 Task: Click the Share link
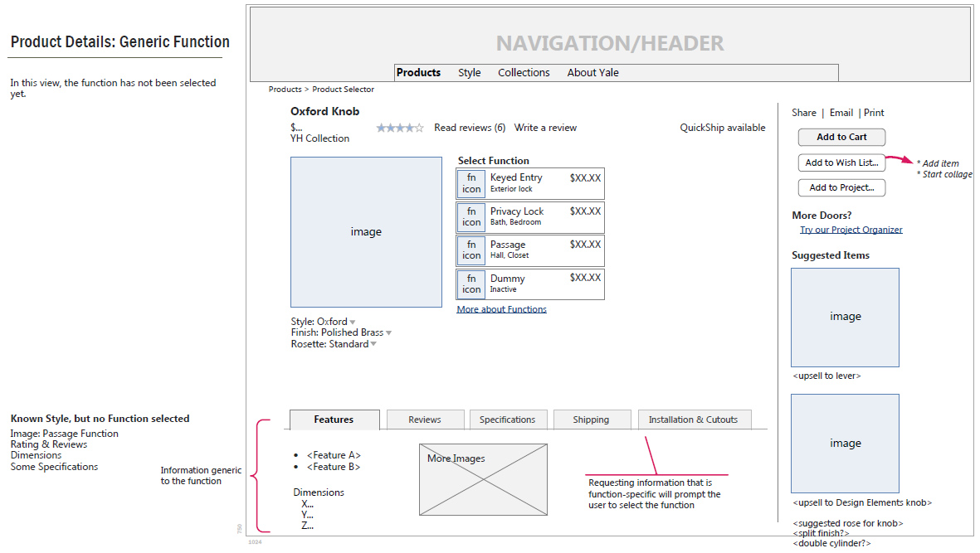(x=804, y=113)
